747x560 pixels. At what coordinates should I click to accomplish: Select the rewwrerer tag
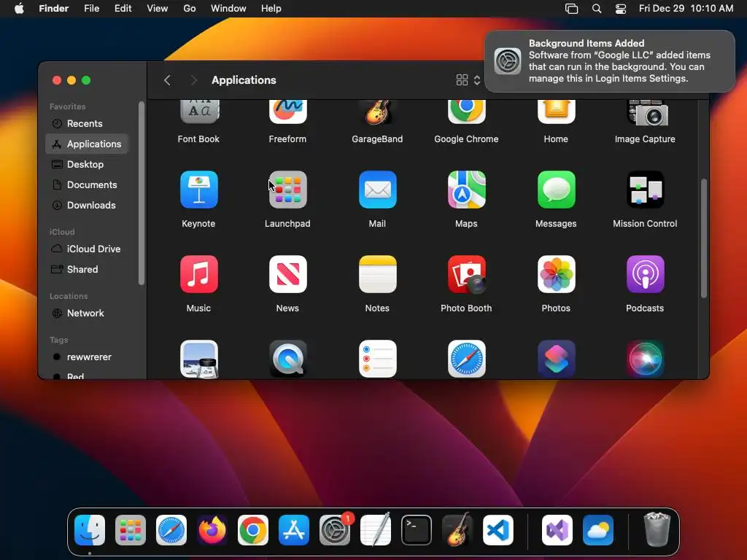click(87, 357)
